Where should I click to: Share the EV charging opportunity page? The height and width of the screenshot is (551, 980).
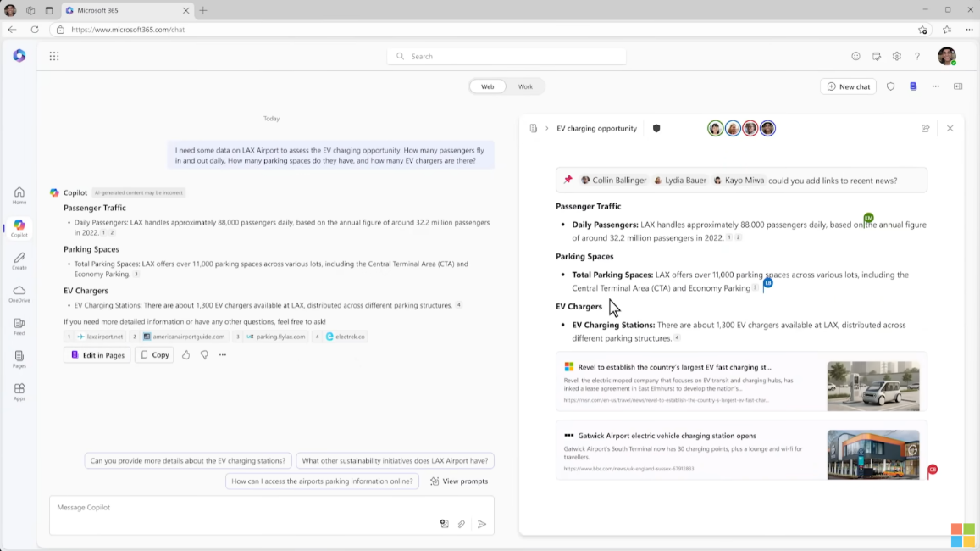[925, 129]
